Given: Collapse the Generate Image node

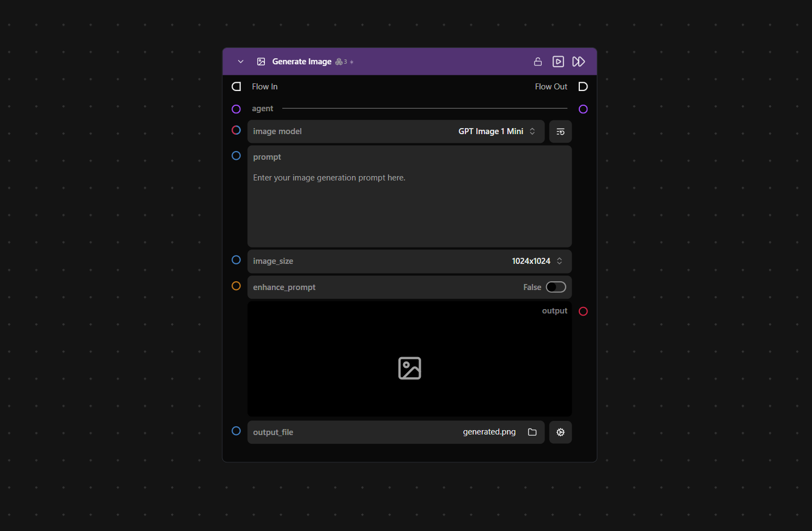Looking at the screenshot, I should pyautogui.click(x=240, y=62).
